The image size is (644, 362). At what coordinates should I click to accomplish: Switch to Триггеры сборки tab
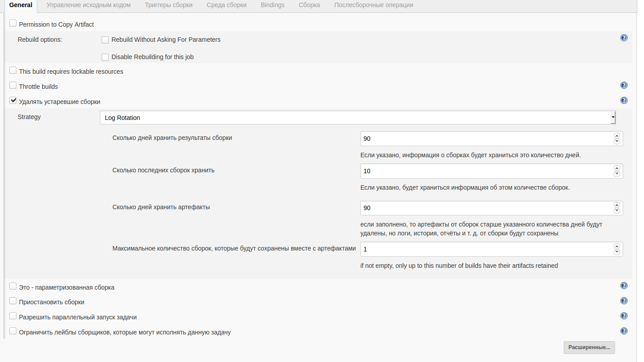coord(169,5)
